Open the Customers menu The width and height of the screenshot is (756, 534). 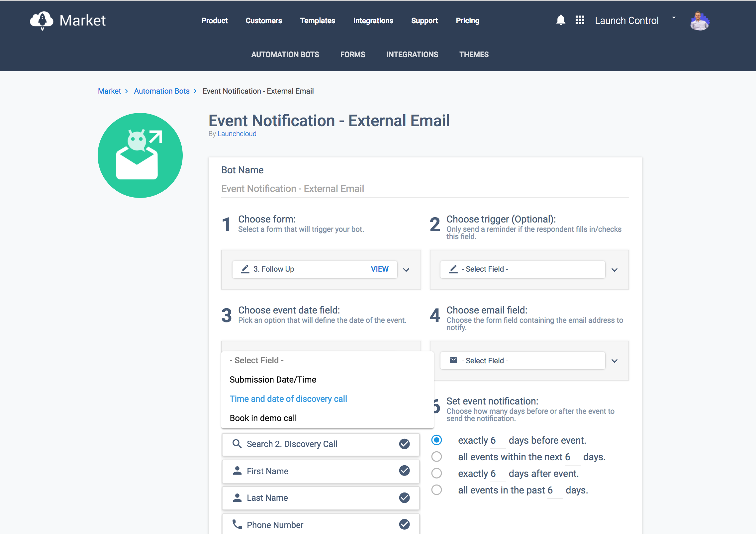pyautogui.click(x=264, y=21)
